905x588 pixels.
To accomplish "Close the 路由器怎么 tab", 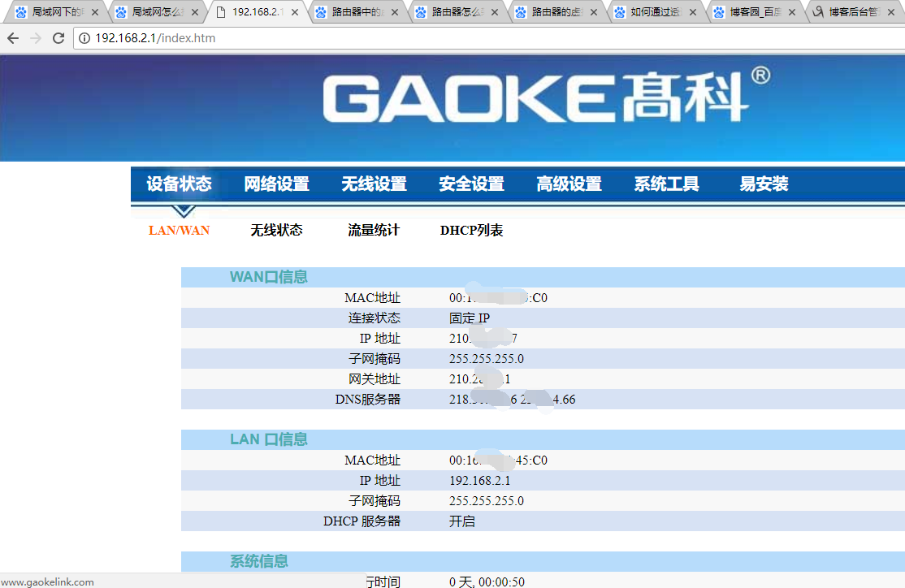I will [x=495, y=12].
